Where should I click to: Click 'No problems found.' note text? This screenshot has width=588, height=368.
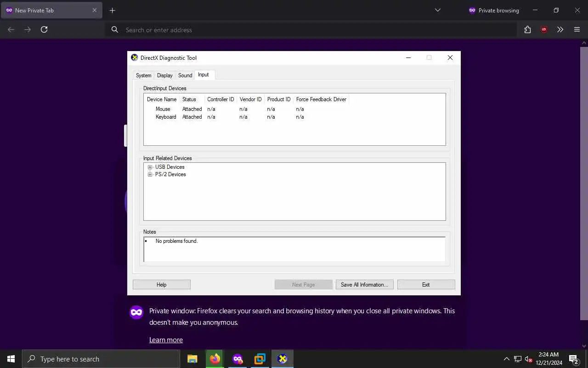[x=177, y=241]
